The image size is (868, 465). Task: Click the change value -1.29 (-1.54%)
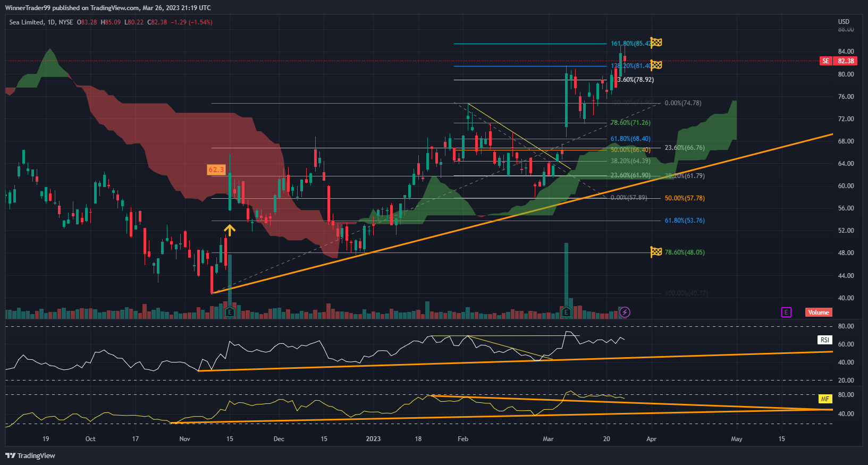191,22
